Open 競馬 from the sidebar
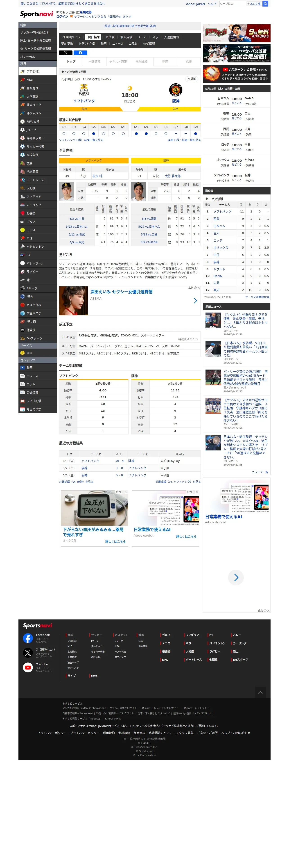 coord(37,163)
